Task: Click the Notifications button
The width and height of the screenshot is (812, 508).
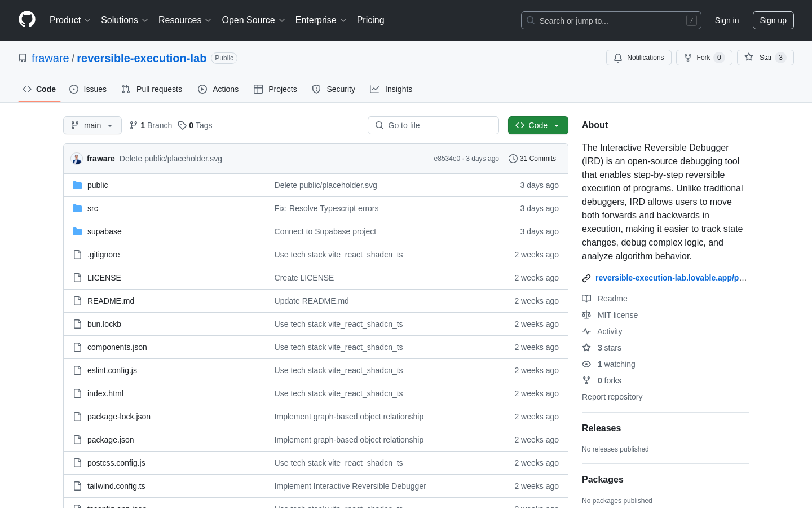Action: point(639,58)
